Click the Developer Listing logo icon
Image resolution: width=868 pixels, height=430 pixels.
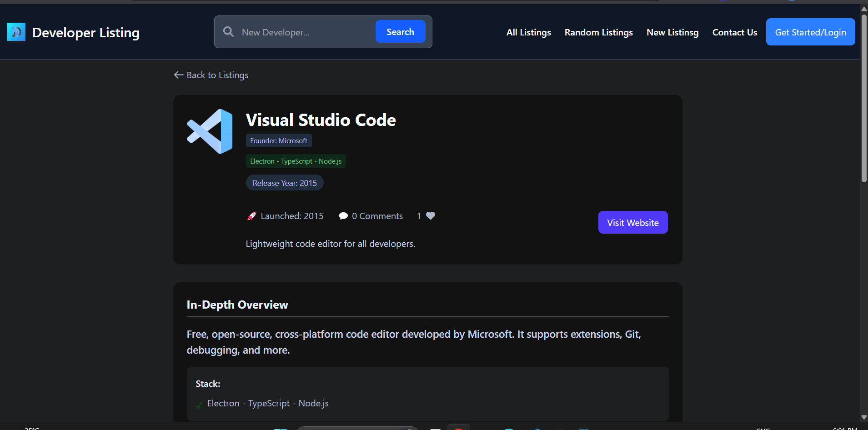click(16, 32)
